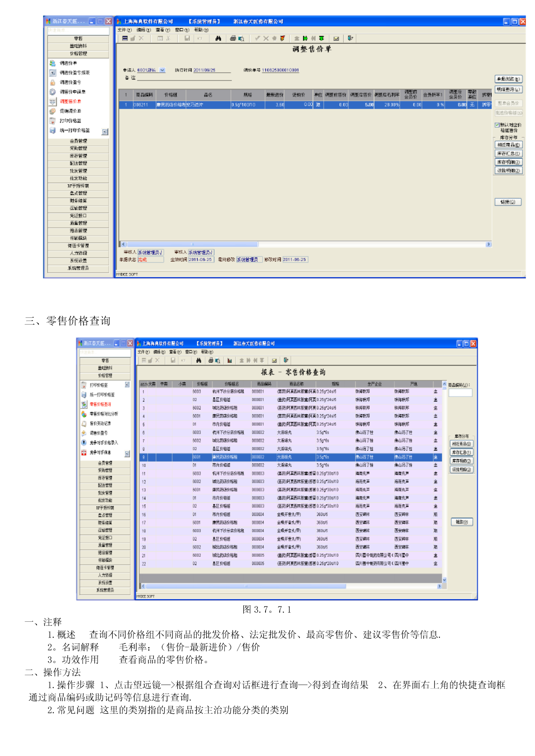Click 备注 input field in 调整售价单
The image size is (535, 756).
pos(184,78)
